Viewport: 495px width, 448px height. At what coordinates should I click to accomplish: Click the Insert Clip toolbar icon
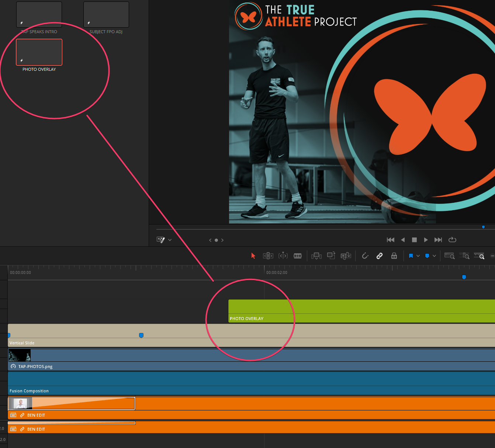click(x=316, y=256)
